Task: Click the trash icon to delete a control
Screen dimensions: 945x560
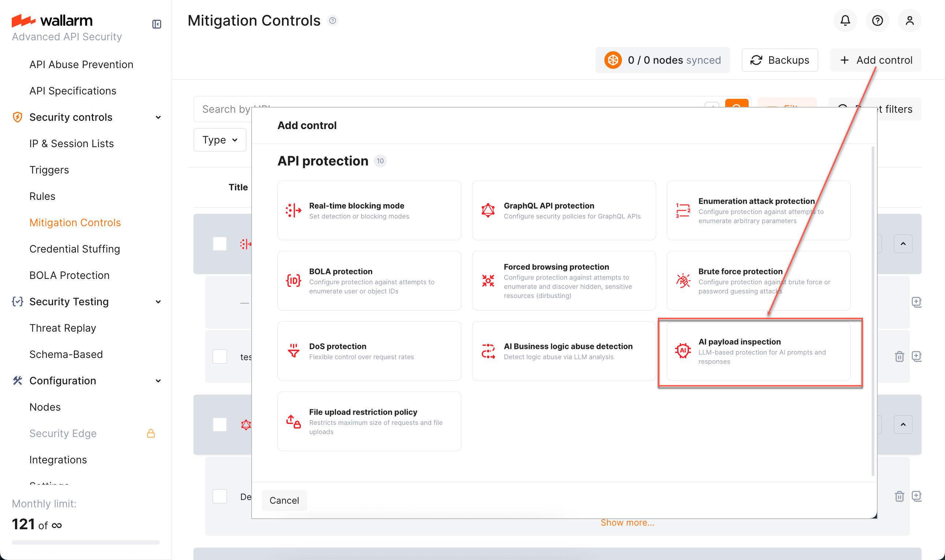Action: (900, 356)
